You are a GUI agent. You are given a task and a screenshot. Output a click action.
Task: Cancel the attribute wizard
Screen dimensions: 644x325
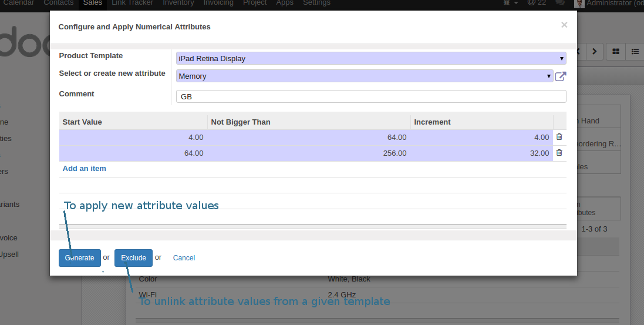tap(184, 258)
